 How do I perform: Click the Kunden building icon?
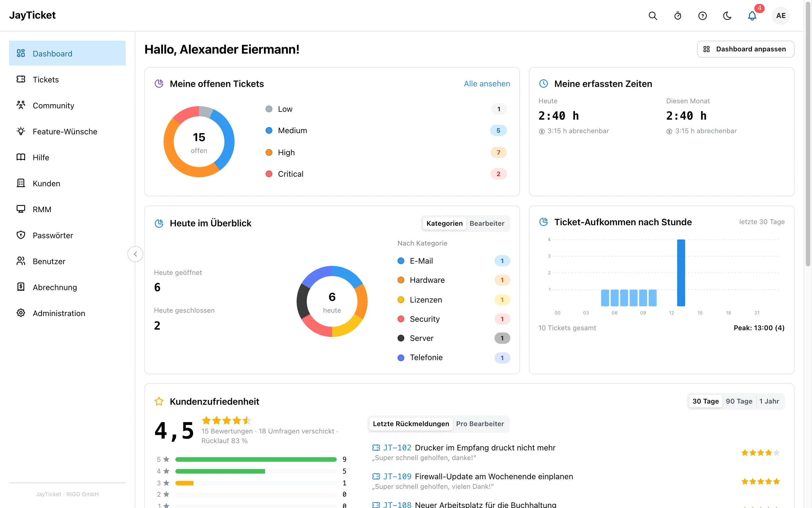tap(21, 183)
